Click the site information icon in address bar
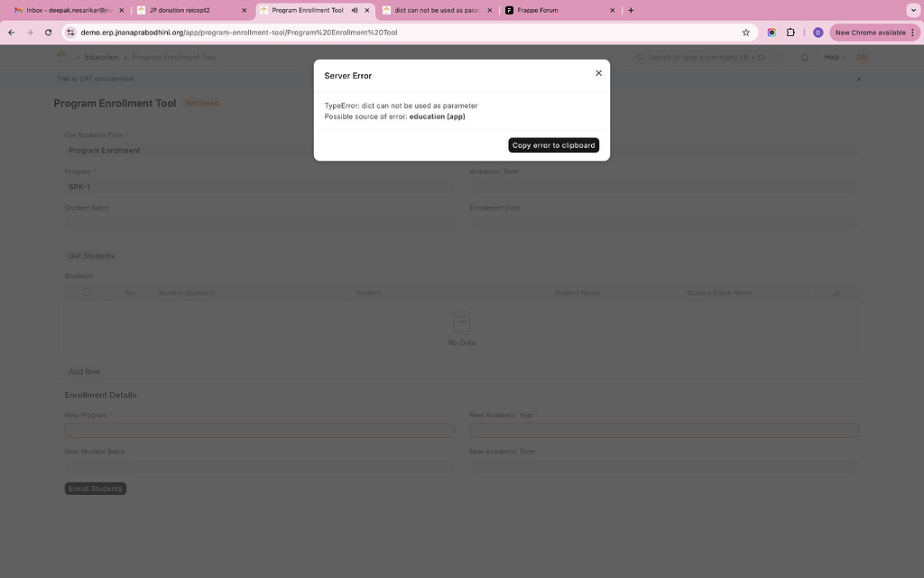 70,32
